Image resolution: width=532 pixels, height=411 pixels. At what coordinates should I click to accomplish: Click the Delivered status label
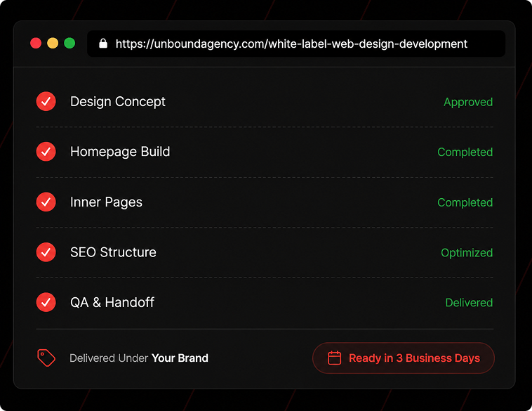pos(469,303)
